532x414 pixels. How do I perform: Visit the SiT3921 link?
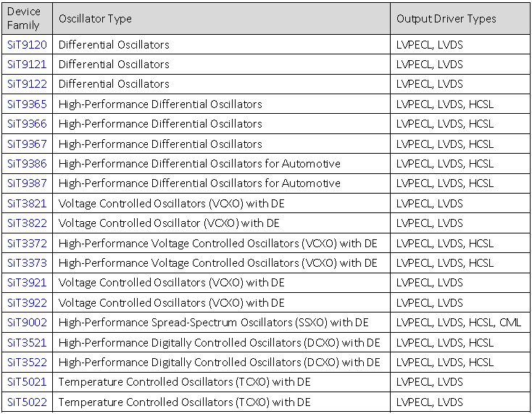pyautogui.click(x=27, y=283)
